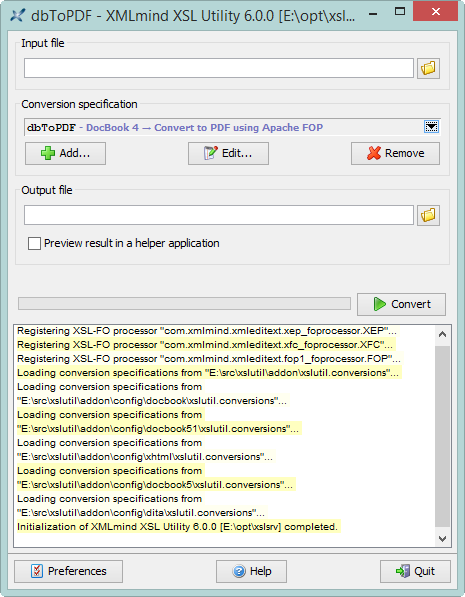This screenshot has width=465, height=597.
Task: Start conversion with the Convert button
Action: click(x=401, y=304)
